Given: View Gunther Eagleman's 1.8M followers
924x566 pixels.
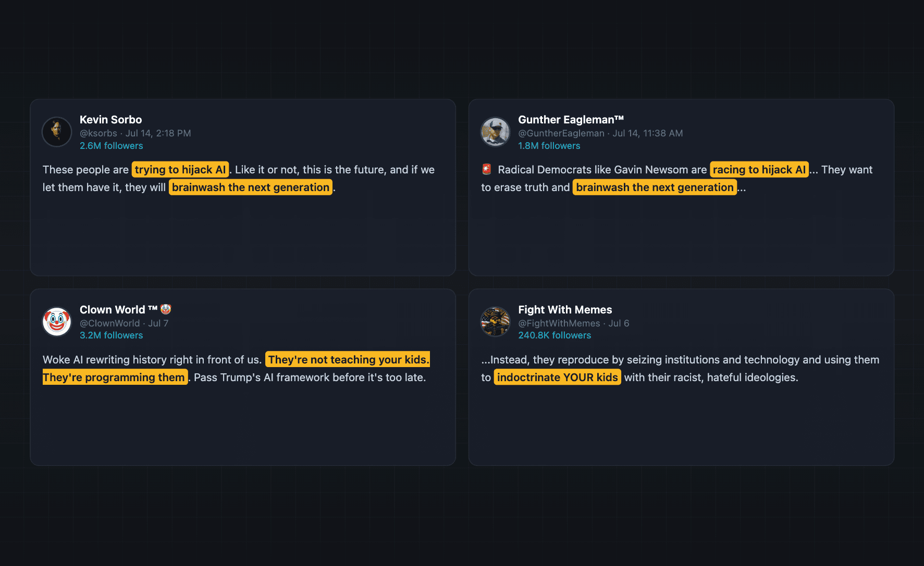Looking at the screenshot, I should [549, 146].
